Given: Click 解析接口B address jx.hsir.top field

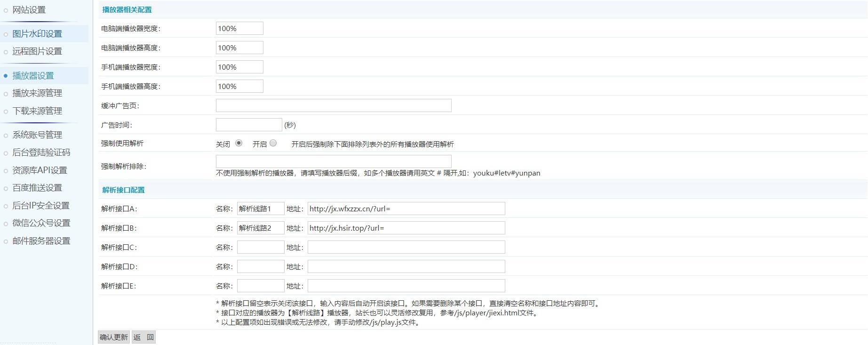Looking at the screenshot, I should 406,228.
